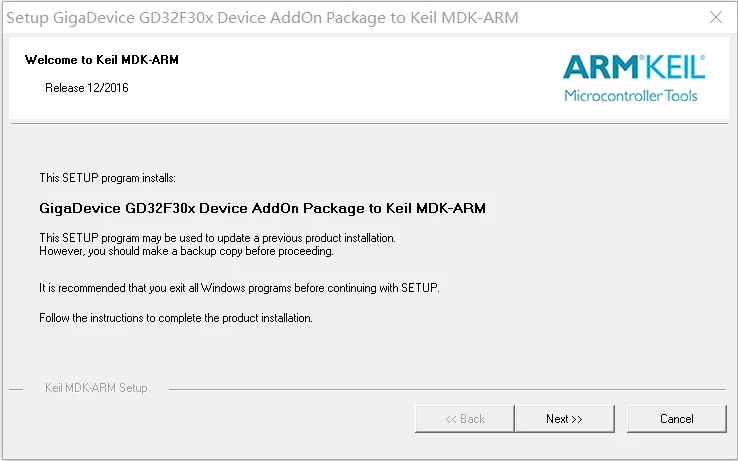This screenshot has width=738, height=461.
Task: Select the Welcome to Keil MDK-ARM heading
Action: [102, 60]
